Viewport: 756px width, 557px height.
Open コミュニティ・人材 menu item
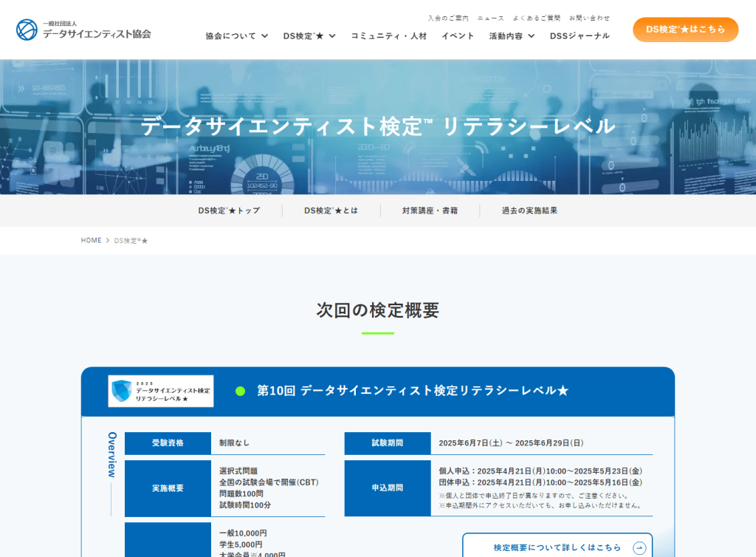[388, 35]
